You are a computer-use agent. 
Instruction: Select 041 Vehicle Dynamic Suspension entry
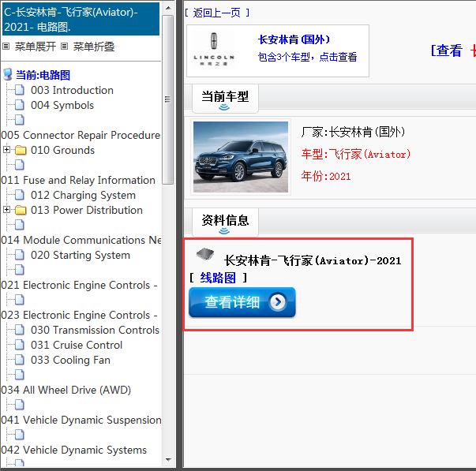point(81,420)
